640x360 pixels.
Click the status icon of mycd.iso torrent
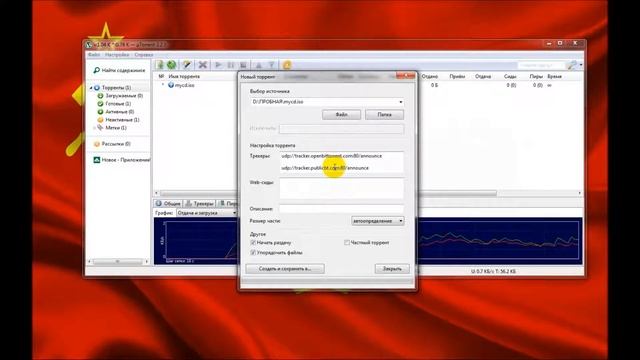[x=171, y=85]
